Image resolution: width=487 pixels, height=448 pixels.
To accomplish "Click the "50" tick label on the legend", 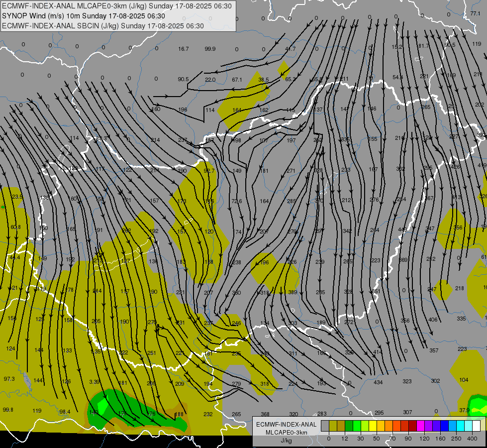I will [377, 439].
